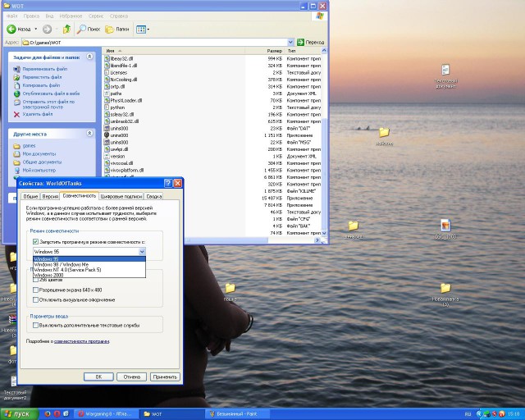Collapse the Другие места panel
This screenshot has height=420, width=525.
[x=89, y=134]
